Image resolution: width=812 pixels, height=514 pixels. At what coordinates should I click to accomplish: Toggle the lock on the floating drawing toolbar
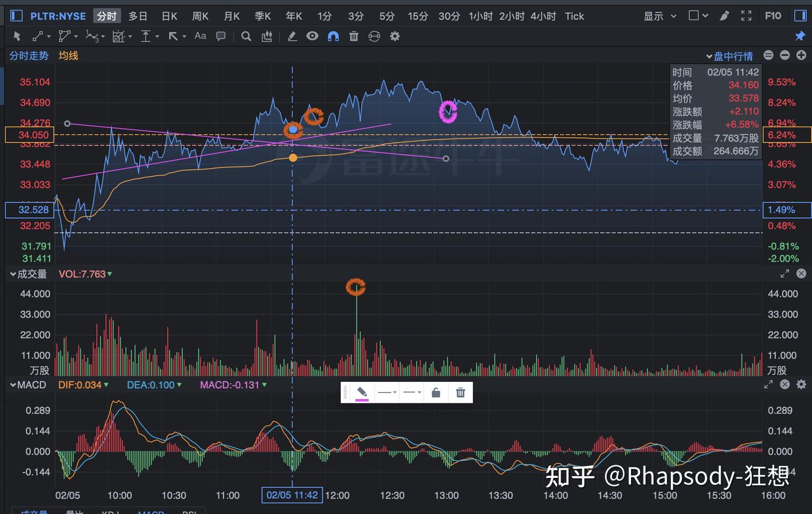(436, 392)
